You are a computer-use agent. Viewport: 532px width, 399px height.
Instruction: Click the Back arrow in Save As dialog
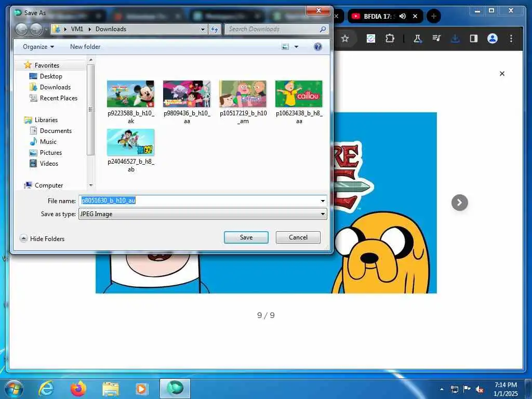point(22,30)
